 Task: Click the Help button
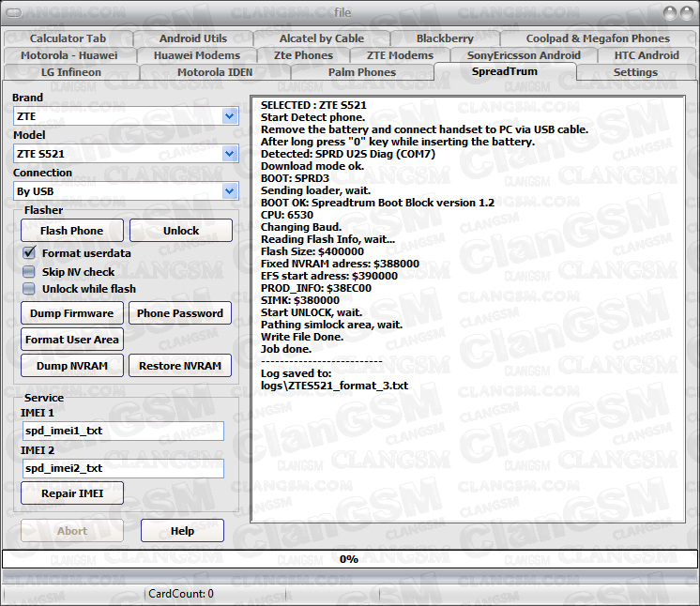coord(182,531)
